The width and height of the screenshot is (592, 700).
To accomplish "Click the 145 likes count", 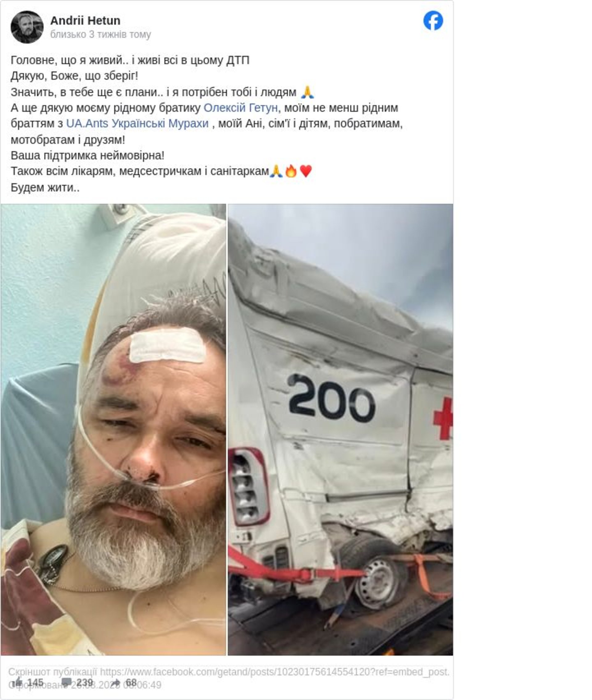I will (35, 682).
